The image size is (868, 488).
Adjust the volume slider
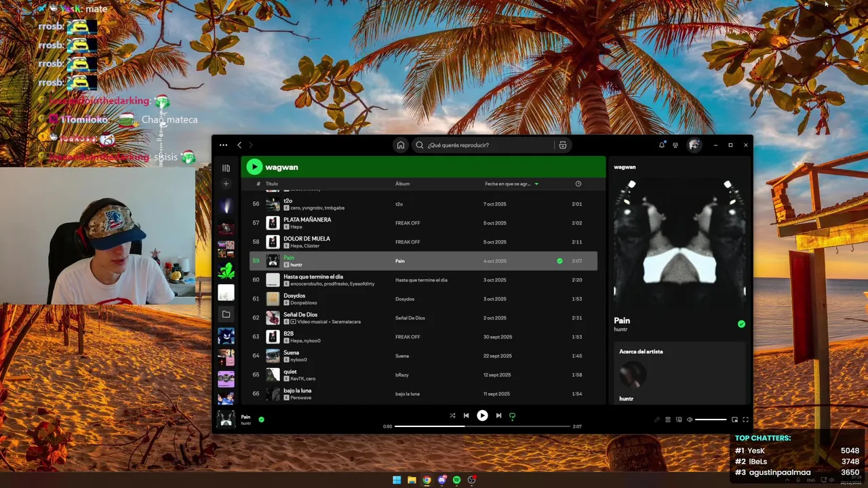[x=711, y=420]
